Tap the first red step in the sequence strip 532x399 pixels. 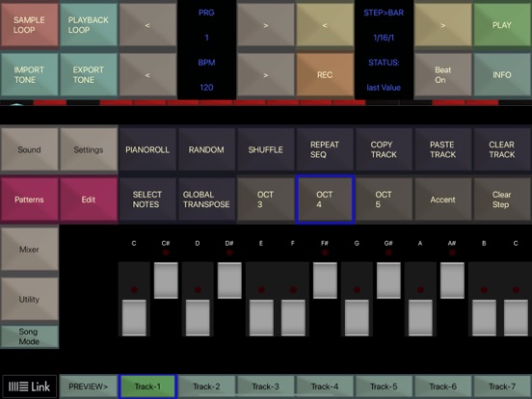coord(50,102)
